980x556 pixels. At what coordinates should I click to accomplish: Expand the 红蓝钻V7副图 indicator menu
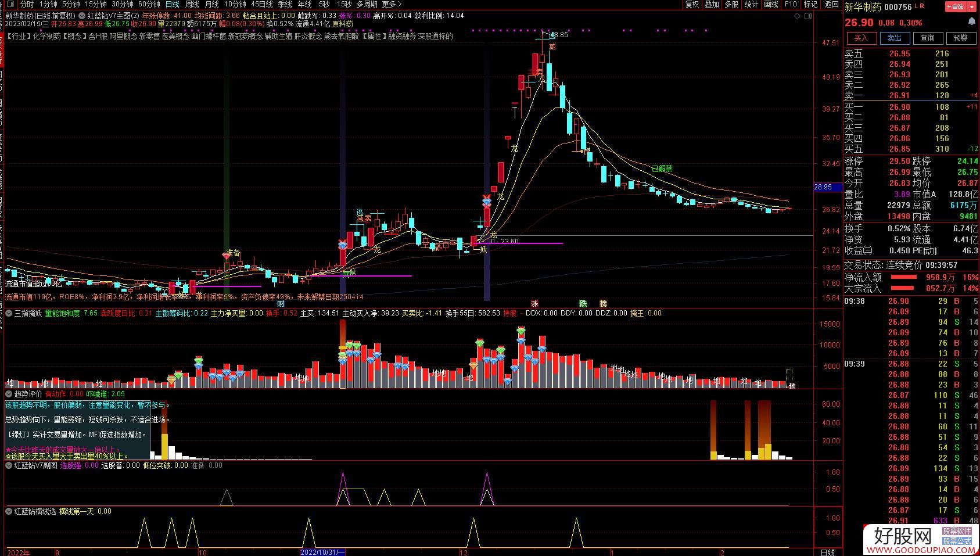point(9,465)
